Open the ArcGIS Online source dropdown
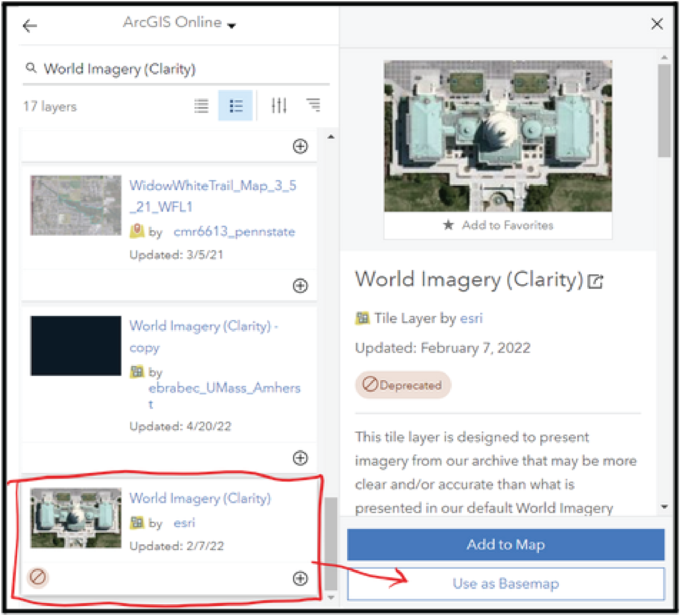This screenshot has width=682, height=616. click(179, 23)
